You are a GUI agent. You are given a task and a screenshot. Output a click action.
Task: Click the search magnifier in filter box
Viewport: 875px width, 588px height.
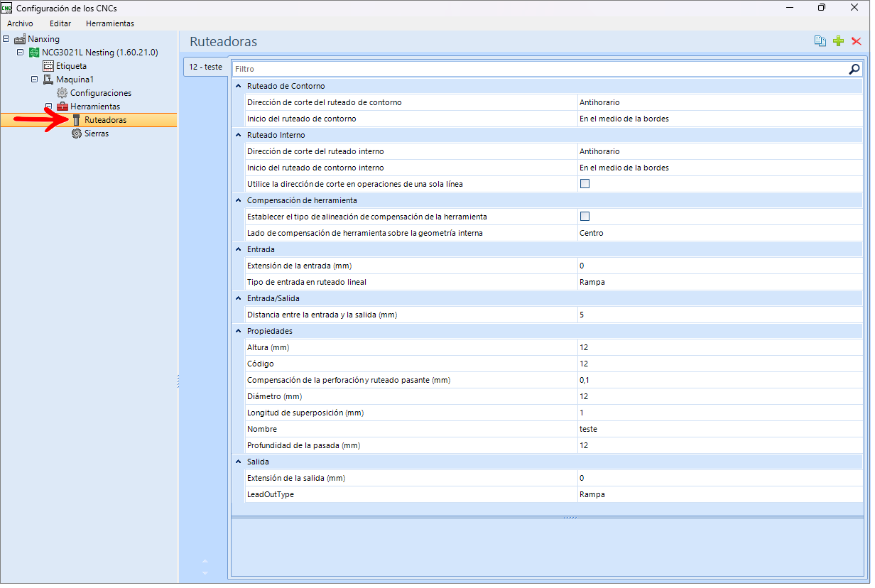click(x=854, y=69)
